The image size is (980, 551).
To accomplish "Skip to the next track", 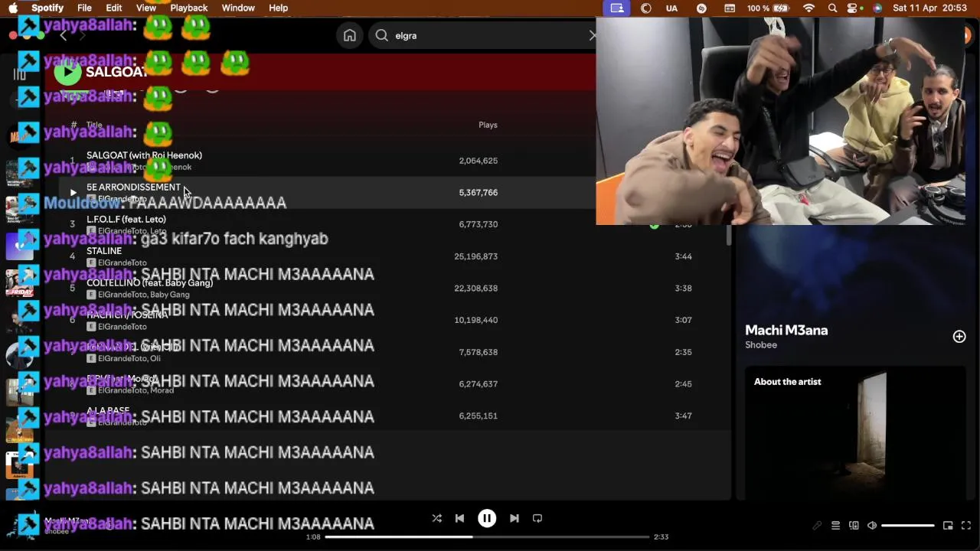I will pos(514,518).
